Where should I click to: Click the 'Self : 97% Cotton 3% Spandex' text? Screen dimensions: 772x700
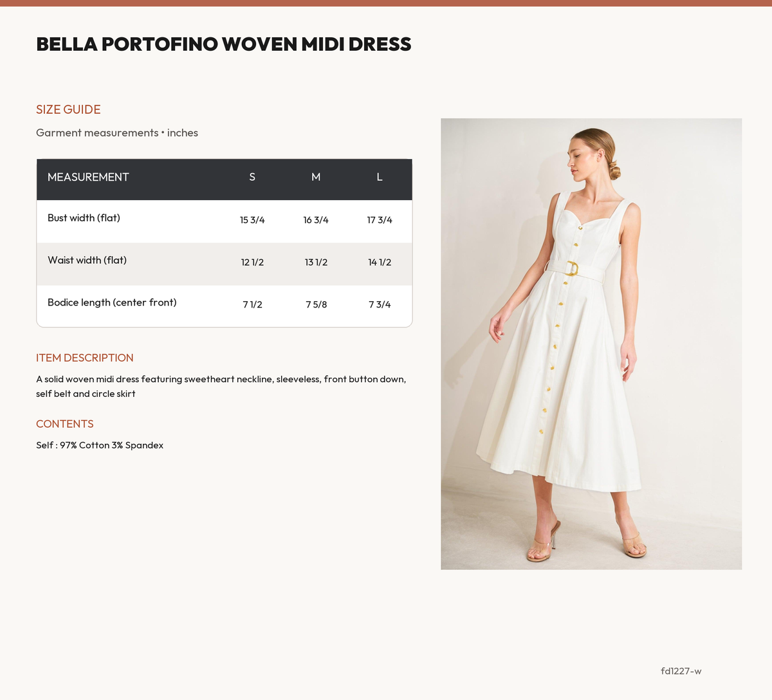tap(100, 445)
